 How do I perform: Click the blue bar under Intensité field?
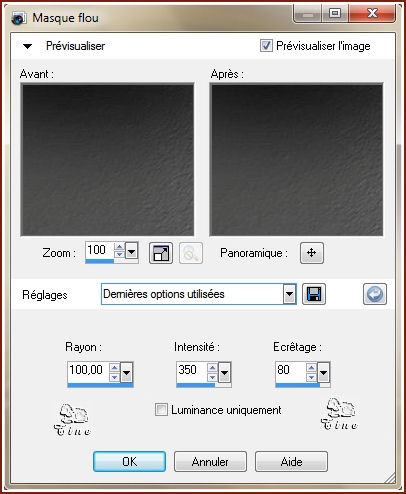(x=196, y=385)
